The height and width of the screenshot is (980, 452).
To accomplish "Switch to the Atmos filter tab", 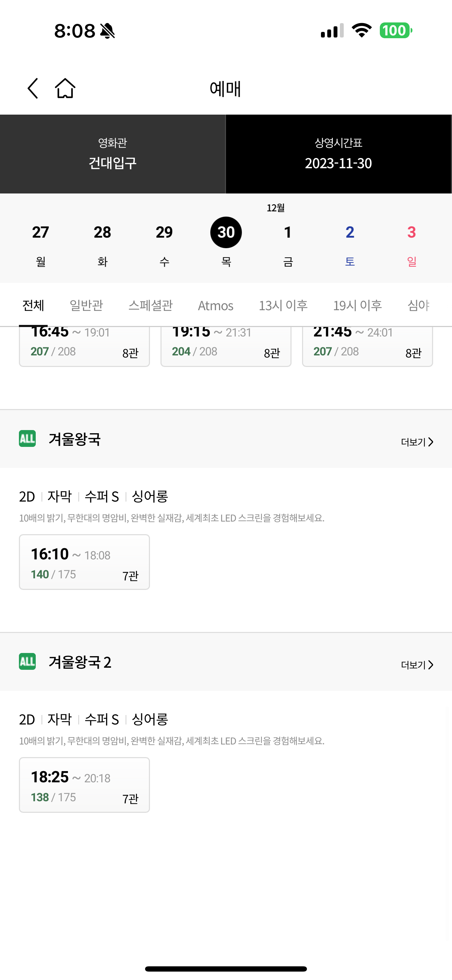I will tap(216, 305).
